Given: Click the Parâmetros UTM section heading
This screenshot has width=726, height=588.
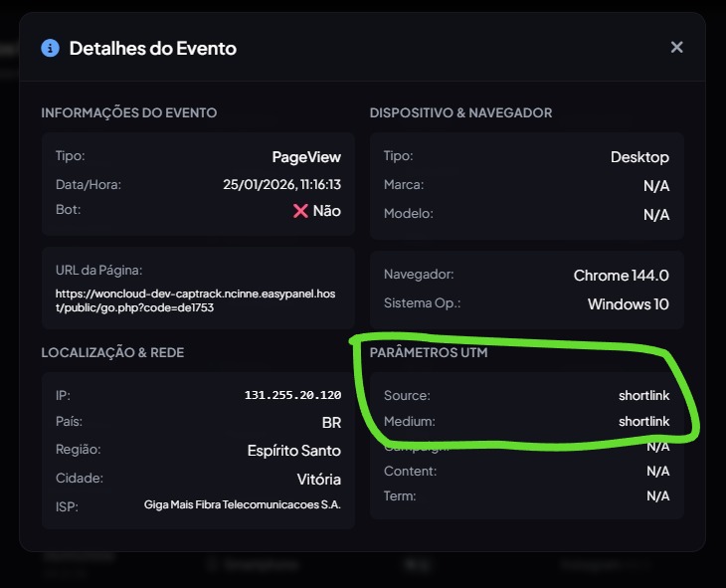Looking at the screenshot, I should pyautogui.click(x=429, y=352).
